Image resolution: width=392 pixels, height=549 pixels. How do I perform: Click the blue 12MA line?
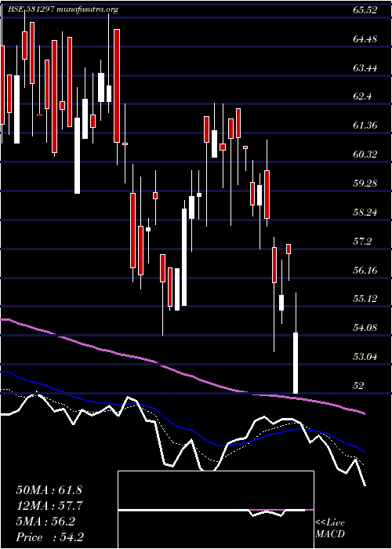pyautogui.click(x=168, y=418)
